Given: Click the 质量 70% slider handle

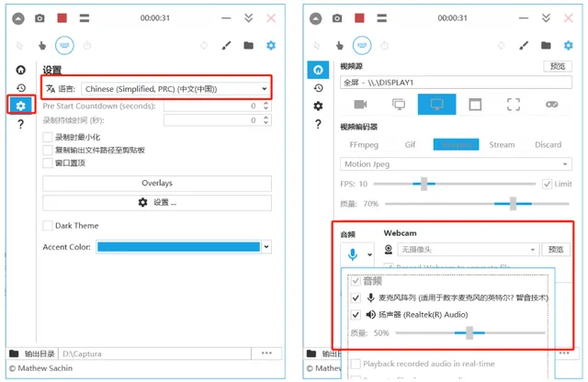Looking at the screenshot, I should coord(513,204).
